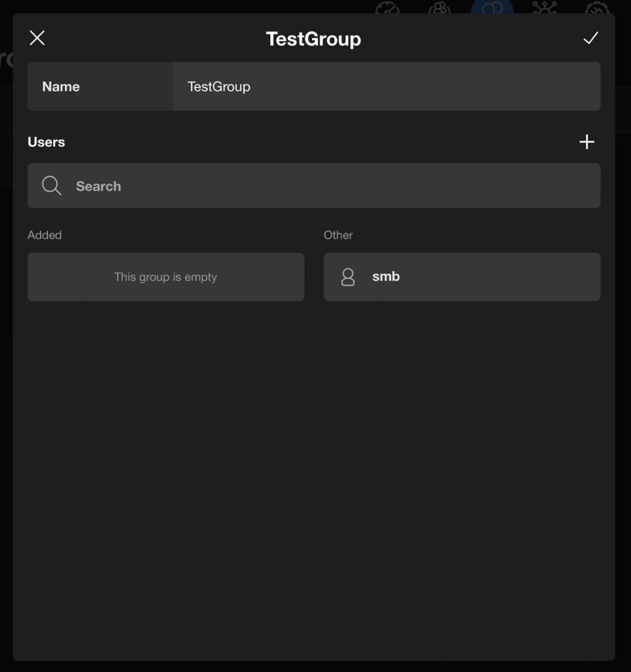The image size is (631, 672).
Task: Click the plus icon beside Users
Action: (586, 142)
